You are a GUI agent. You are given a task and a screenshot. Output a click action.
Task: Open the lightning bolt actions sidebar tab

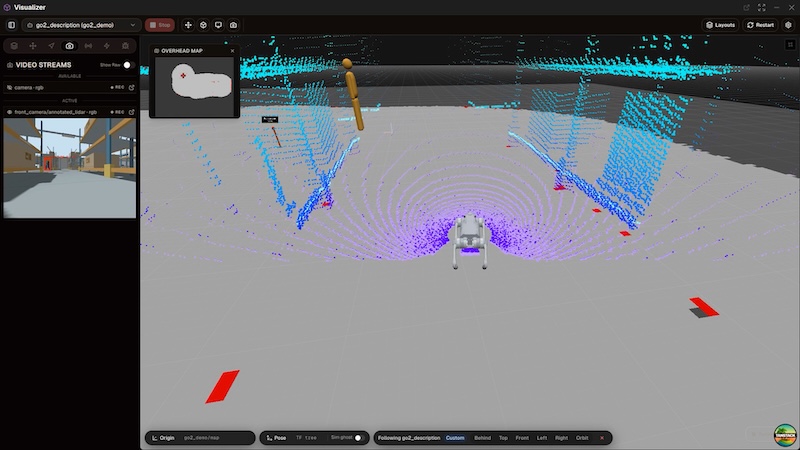[107, 46]
